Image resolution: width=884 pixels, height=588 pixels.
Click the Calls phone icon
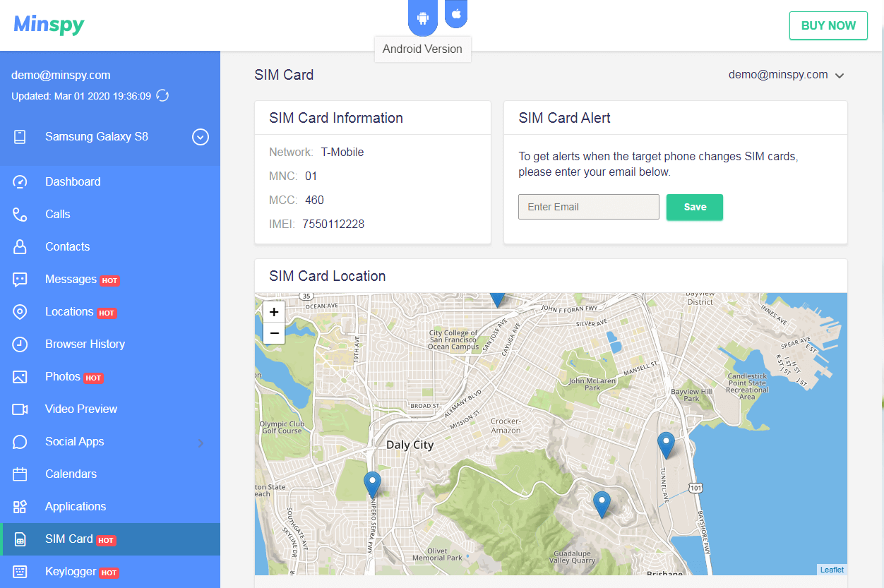pyautogui.click(x=20, y=214)
